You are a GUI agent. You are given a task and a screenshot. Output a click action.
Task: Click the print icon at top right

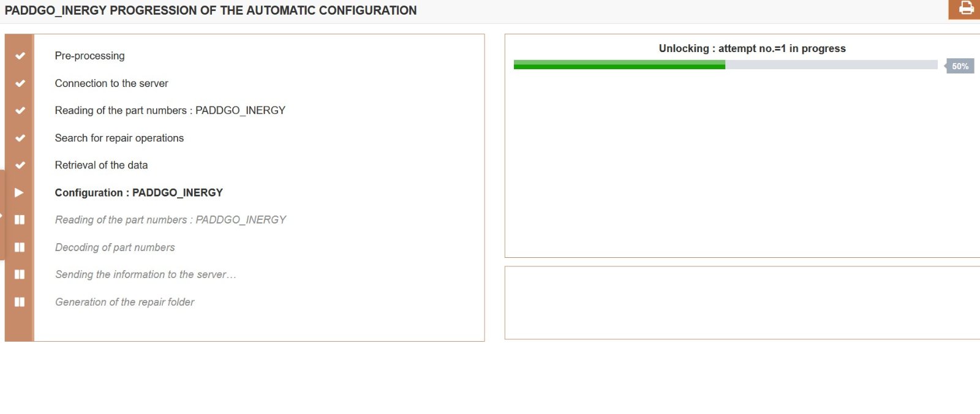pos(966,9)
